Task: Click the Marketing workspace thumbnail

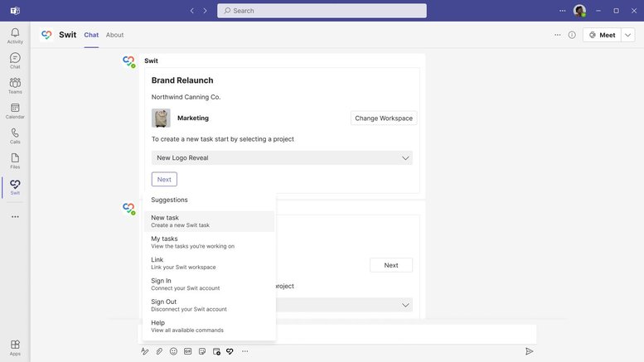Action: [161, 118]
